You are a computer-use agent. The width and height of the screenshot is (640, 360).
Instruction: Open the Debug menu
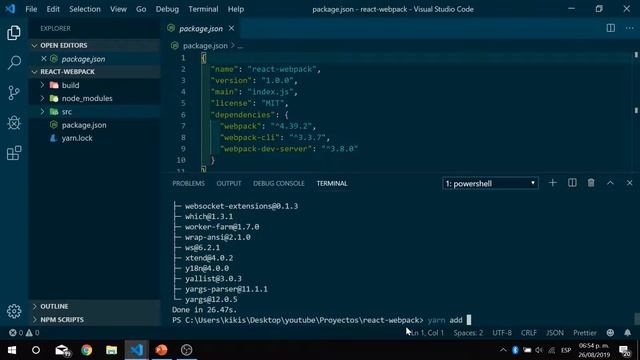point(167,9)
